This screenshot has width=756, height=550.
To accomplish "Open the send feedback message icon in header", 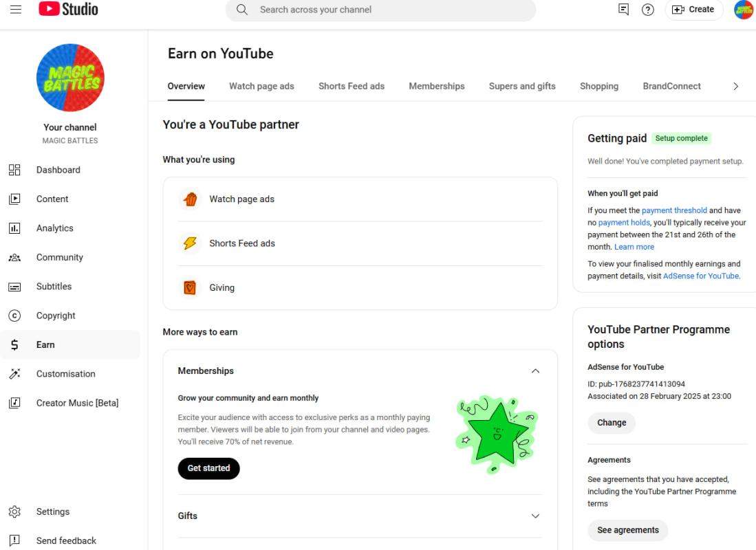I will click(623, 9).
